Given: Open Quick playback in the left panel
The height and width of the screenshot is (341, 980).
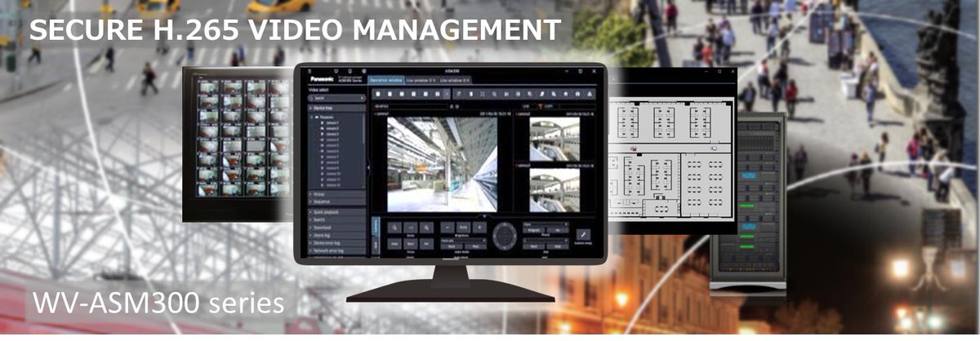Looking at the screenshot, I should (337, 212).
